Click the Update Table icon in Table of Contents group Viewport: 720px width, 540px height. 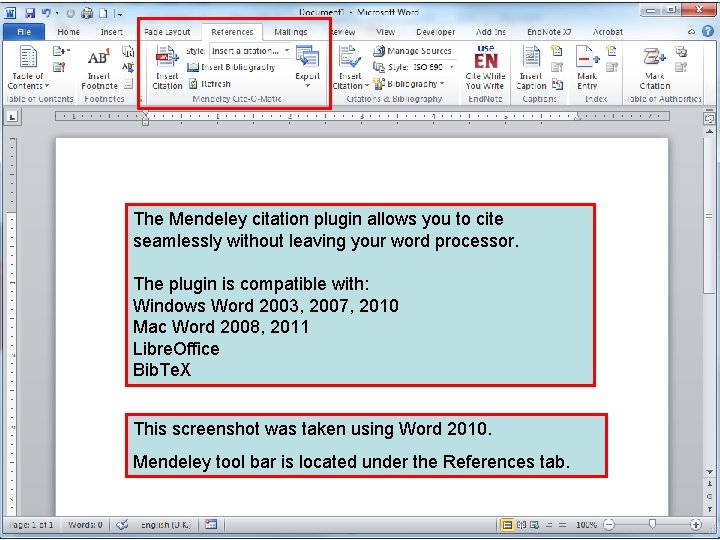[59, 68]
